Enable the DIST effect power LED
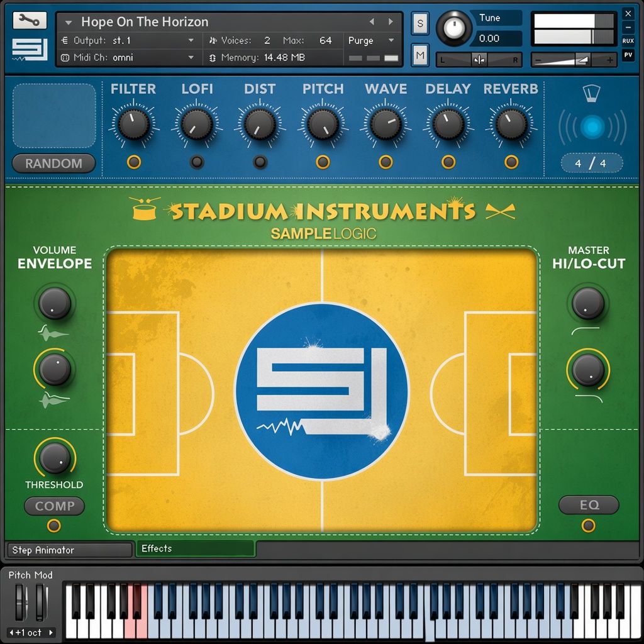 [260, 162]
